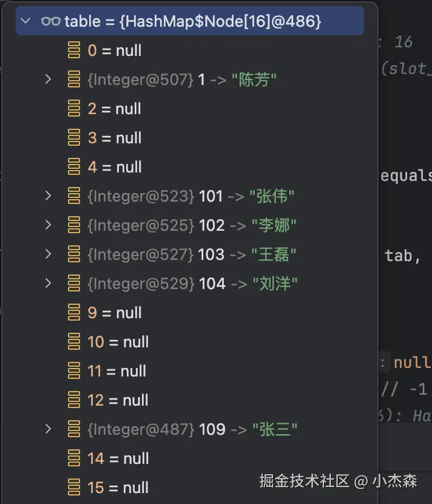Collapse the table HashMap$Node[16] node
Screen dimensions: 432x504
point(25,21)
